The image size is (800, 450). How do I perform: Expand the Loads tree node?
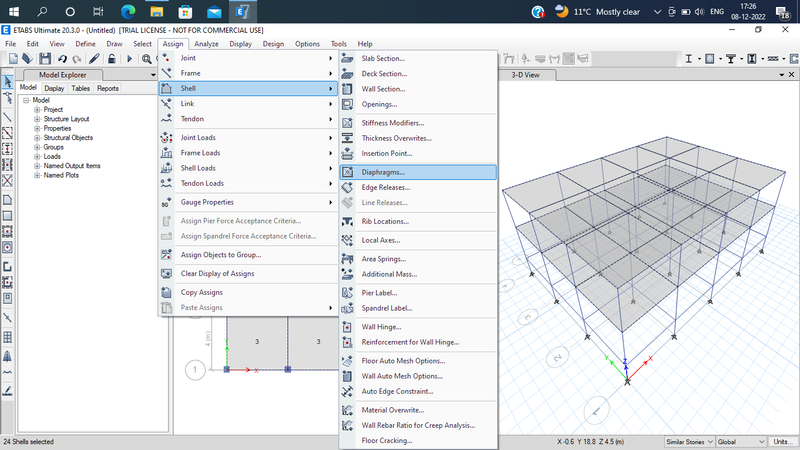pos(37,157)
